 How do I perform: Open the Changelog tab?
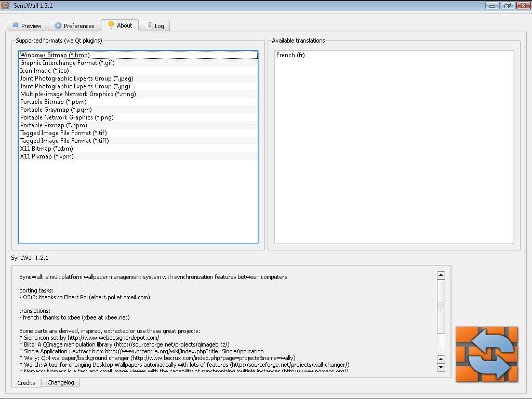[x=61, y=382]
